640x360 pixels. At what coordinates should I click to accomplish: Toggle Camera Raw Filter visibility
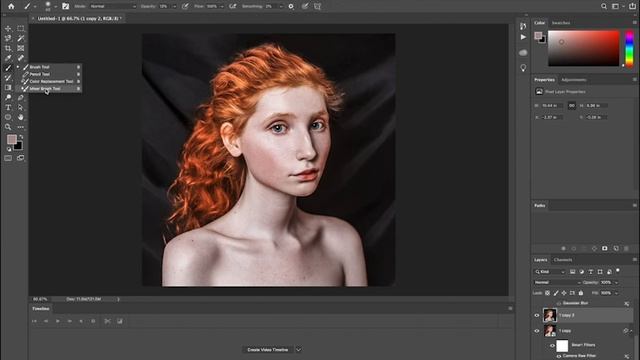558,356
